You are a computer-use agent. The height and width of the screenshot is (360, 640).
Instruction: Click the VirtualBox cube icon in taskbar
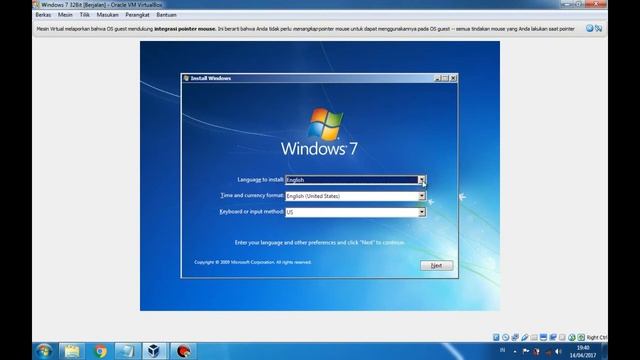tap(154, 351)
